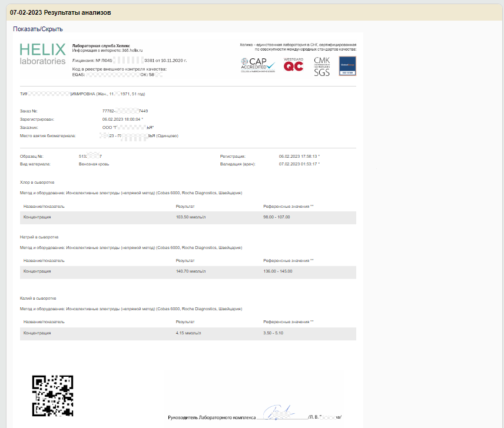This screenshot has width=504, height=428.
Task: Click the Венозная кровь material type value
Action: pos(94,164)
